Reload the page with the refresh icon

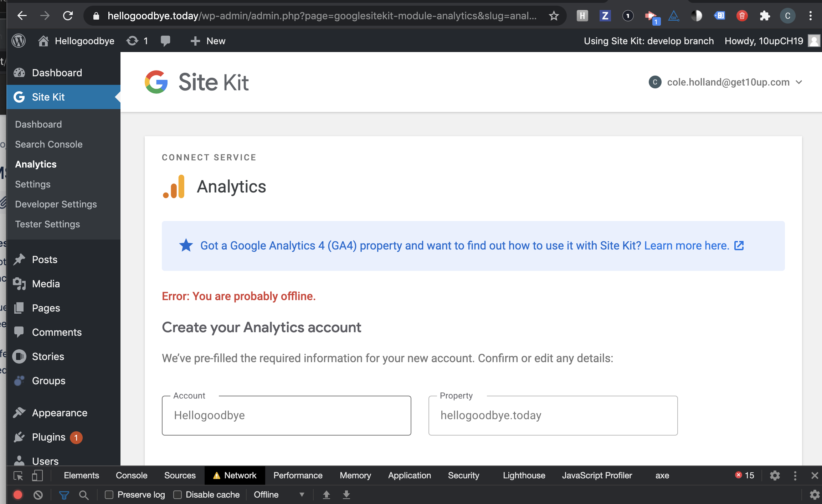coord(68,16)
